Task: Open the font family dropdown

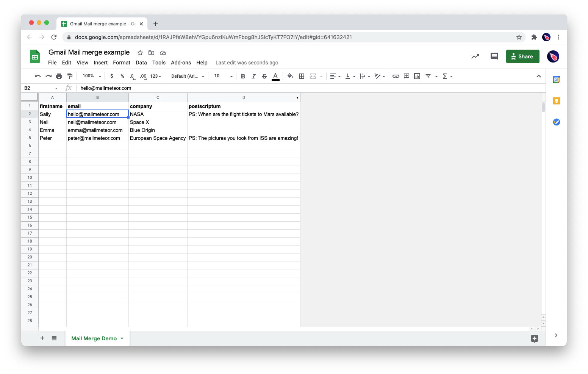Action: [188, 76]
